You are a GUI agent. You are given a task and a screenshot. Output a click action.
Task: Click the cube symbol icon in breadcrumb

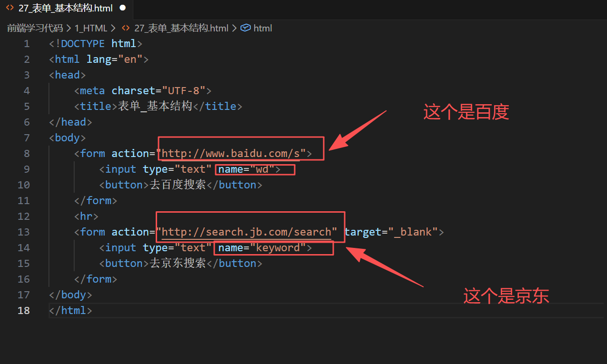(246, 28)
